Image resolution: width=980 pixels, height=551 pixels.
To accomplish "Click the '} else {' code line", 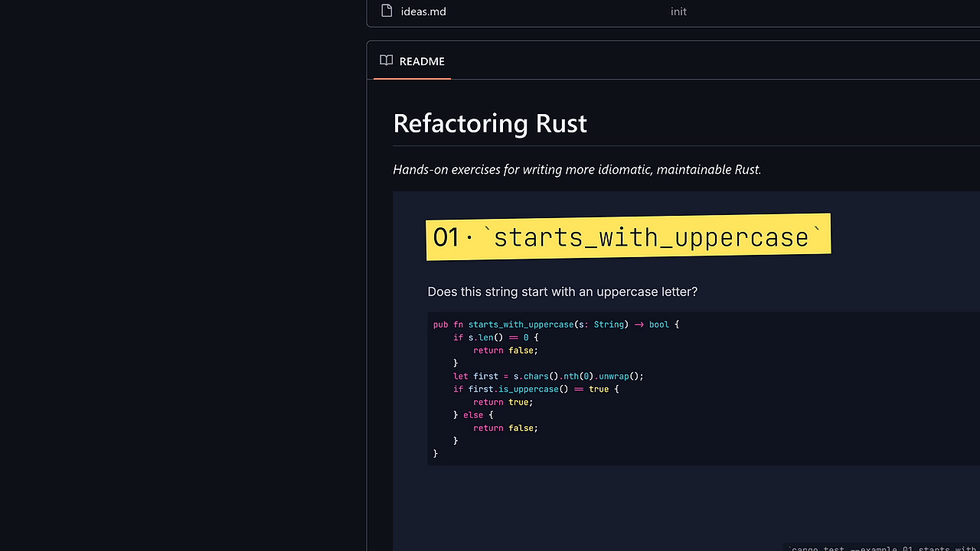I will tap(473, 416).
